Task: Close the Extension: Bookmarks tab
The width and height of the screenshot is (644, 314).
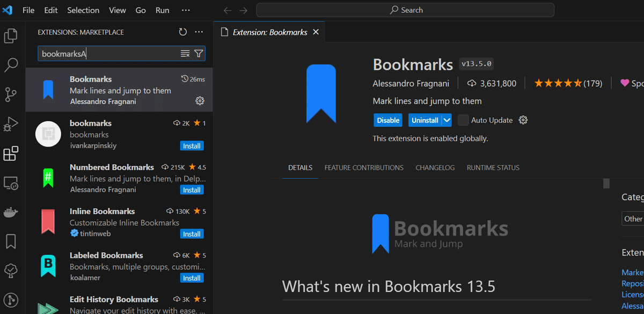Action: coord(316,32)
